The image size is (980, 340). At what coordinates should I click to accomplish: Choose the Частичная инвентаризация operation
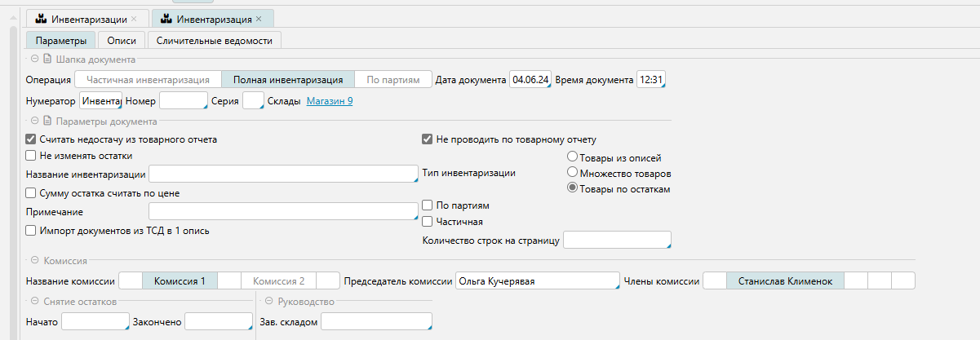pos(148,80)
